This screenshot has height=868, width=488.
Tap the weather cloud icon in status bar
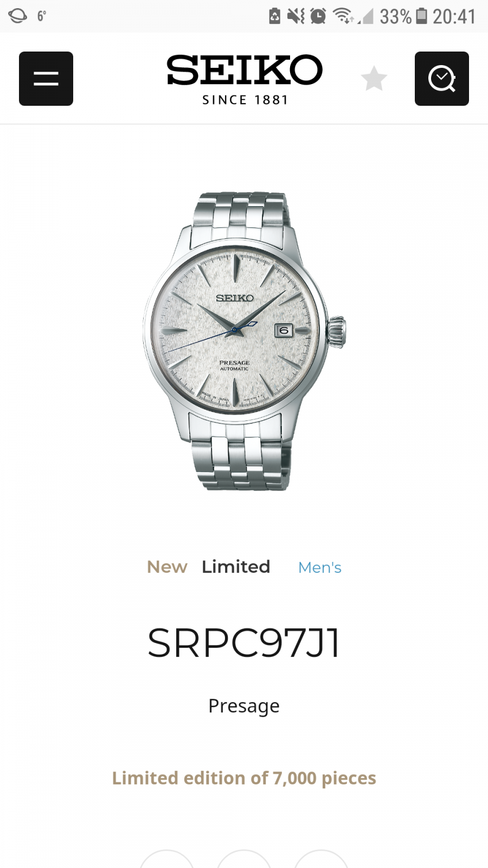tap(17, 16)
